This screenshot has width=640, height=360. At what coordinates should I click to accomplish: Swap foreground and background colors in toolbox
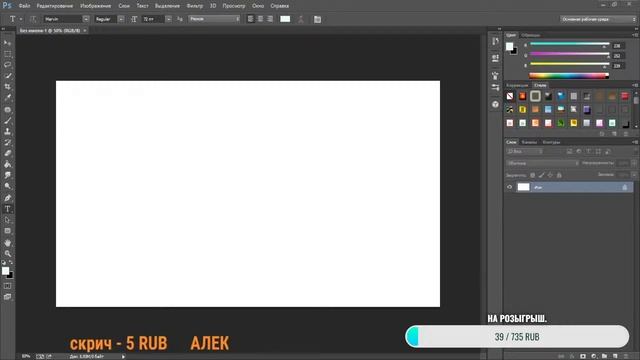pos(11,262)
